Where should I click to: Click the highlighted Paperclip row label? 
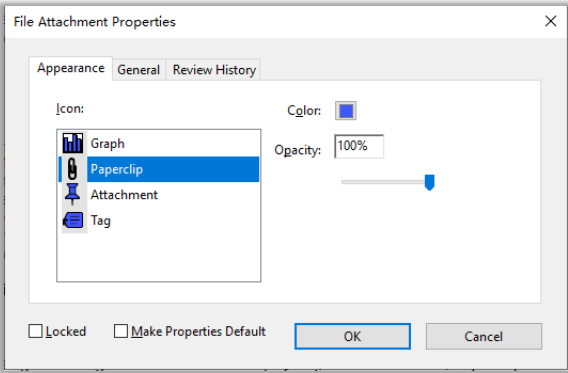click(x=117, y=169)
